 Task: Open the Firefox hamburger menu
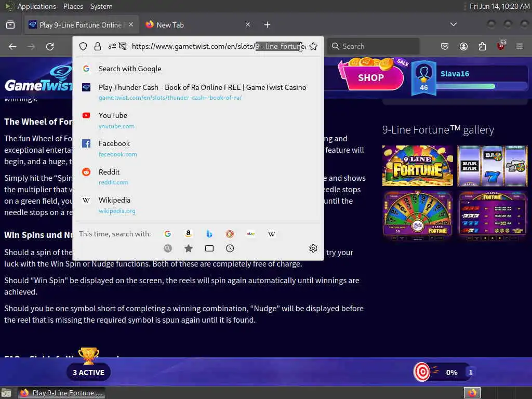pos(520,46)
